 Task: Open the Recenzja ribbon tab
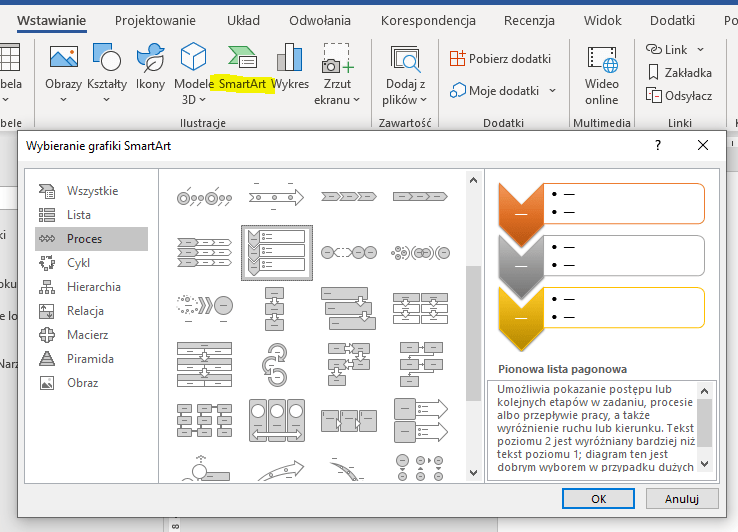529,20
